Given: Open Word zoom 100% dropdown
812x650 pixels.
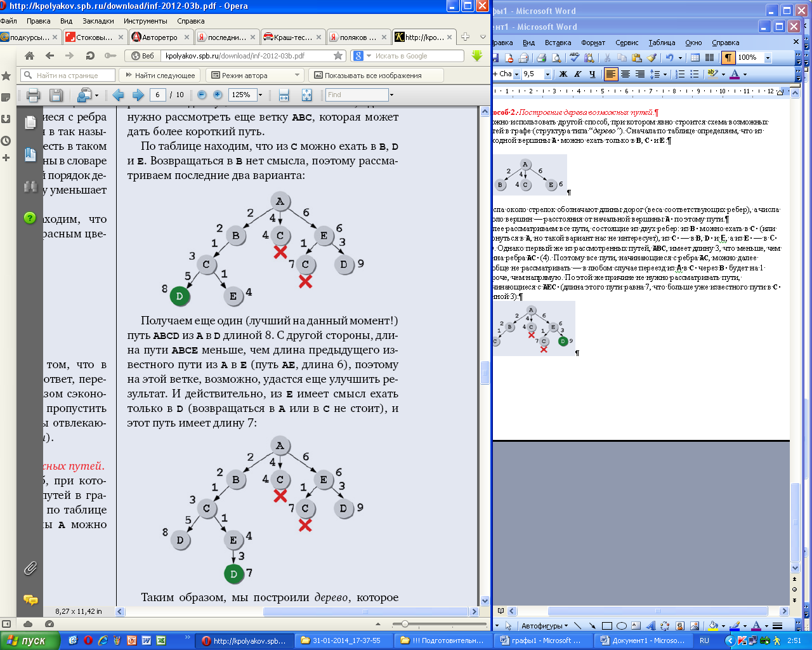Looking at the screenshot, I should point(768,57).
